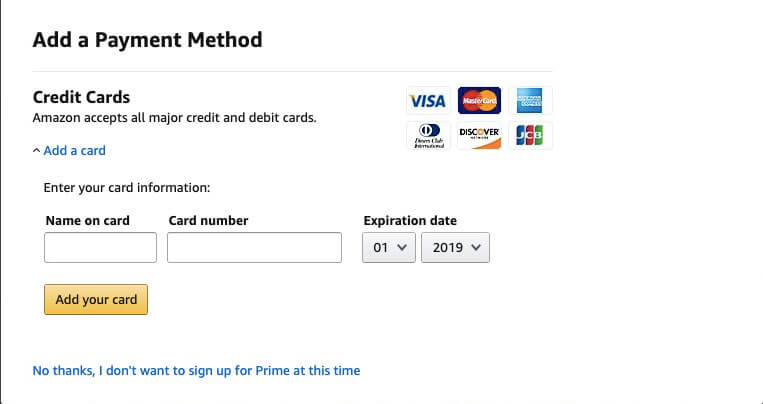
Task: Click the Enter your card information text
Action: tap(127, 188)
